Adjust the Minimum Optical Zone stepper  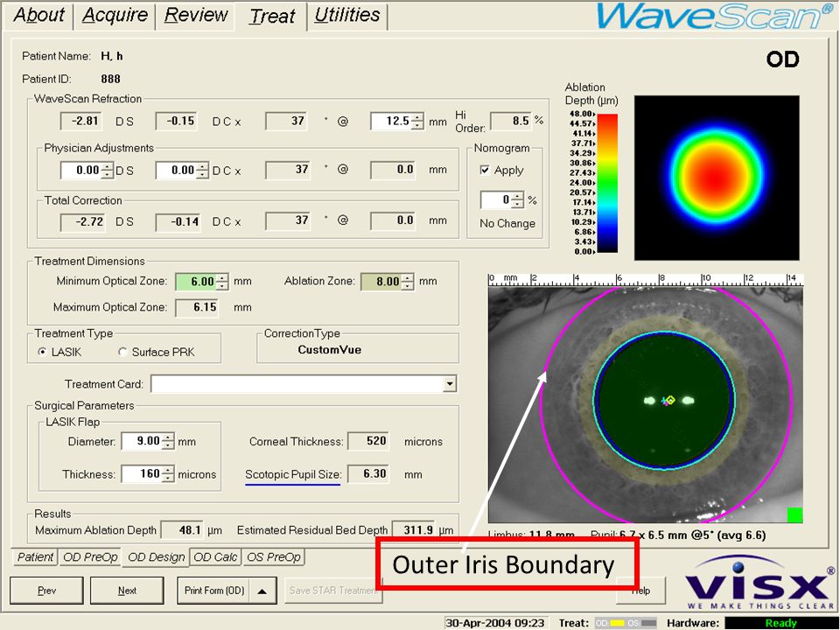click(x=221, y=282)
